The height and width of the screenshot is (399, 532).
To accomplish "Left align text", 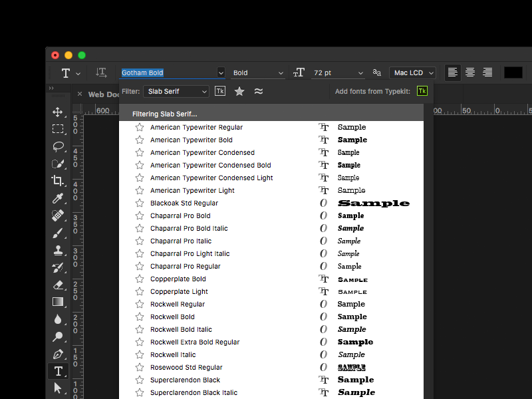I will pyautogui.click(x=453, y=72).
